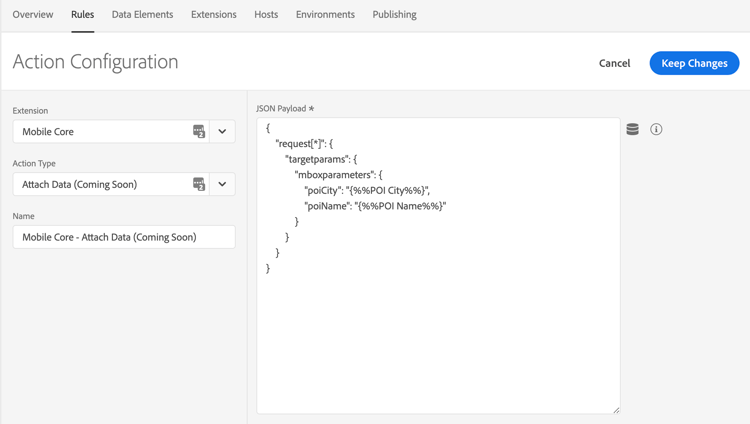Navigate to the Publishing tab

click(394, 15)
